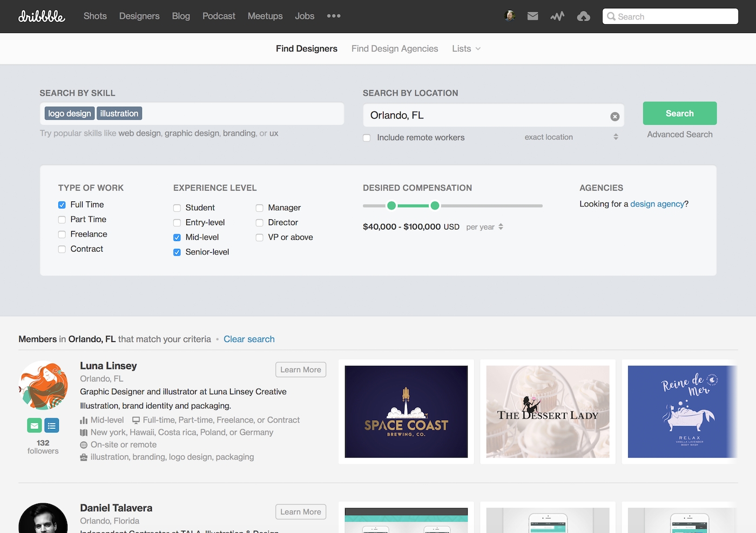Open The Dessert Lady shot

coord(548,411)
